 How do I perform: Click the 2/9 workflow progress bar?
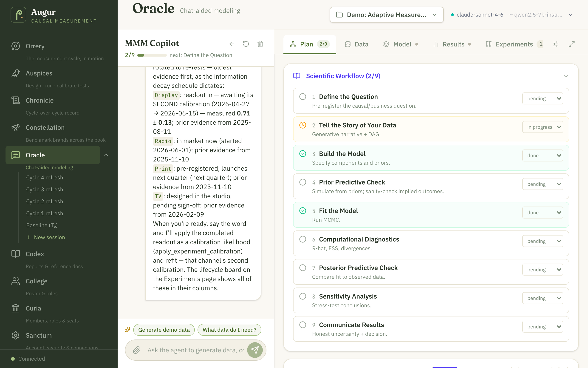click(152, 55)
